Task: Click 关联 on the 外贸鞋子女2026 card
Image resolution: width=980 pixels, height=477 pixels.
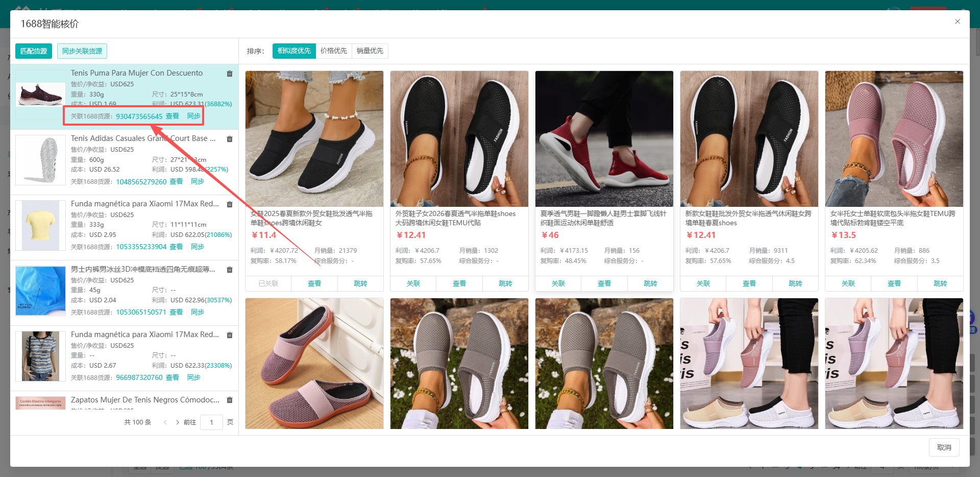Action: click(413, 284)
